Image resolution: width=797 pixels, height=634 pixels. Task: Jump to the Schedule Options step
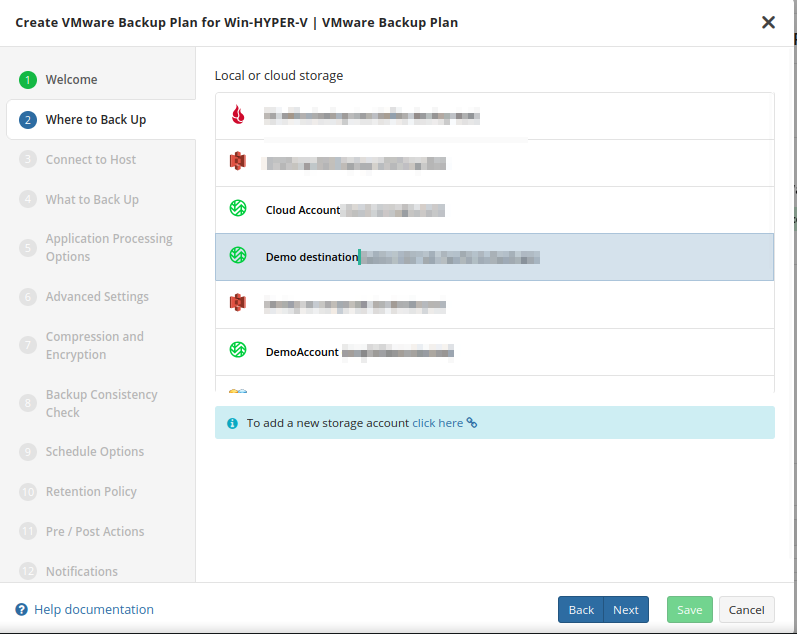94,452
